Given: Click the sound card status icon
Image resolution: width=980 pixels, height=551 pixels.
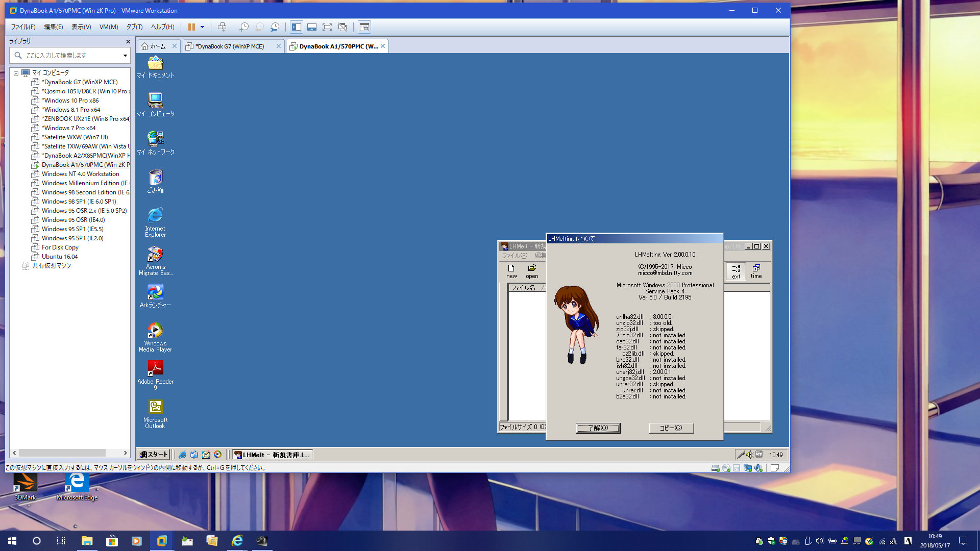Looking at the screenshot, I should [x=758, y=468].
